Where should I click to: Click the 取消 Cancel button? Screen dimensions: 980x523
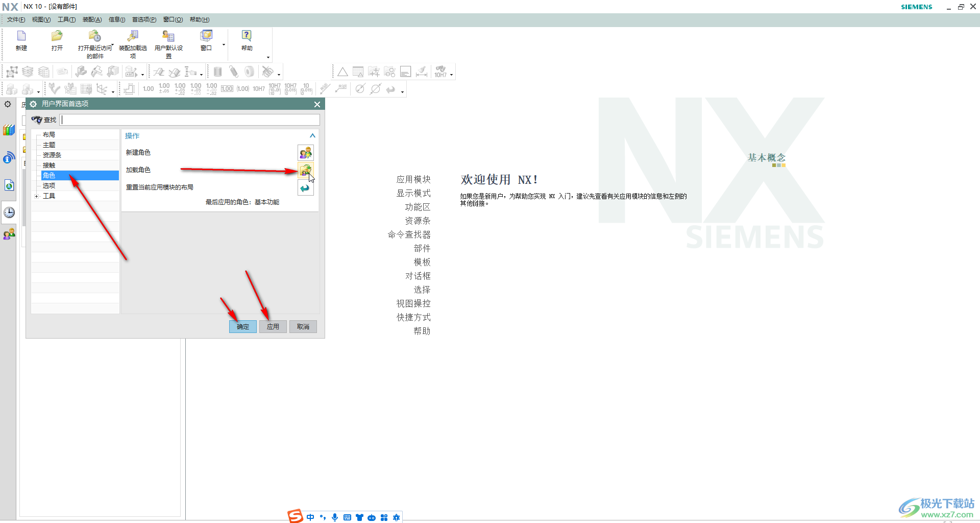303,327
